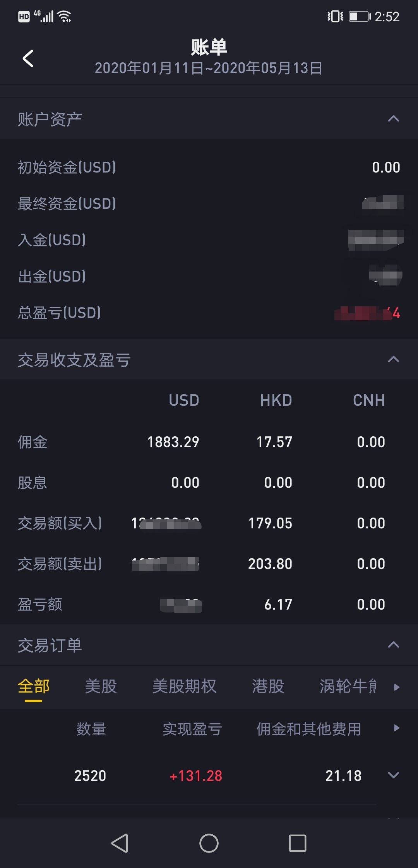Select the 全部 tab

pos(34,687)
